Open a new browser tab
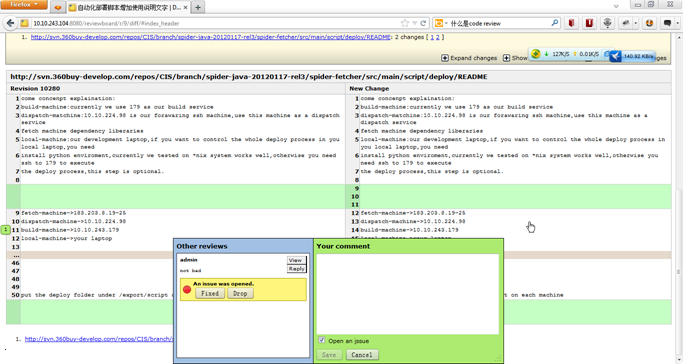This screenshot has width=683, height=364. pyautogui.click(x=198, y=7)
